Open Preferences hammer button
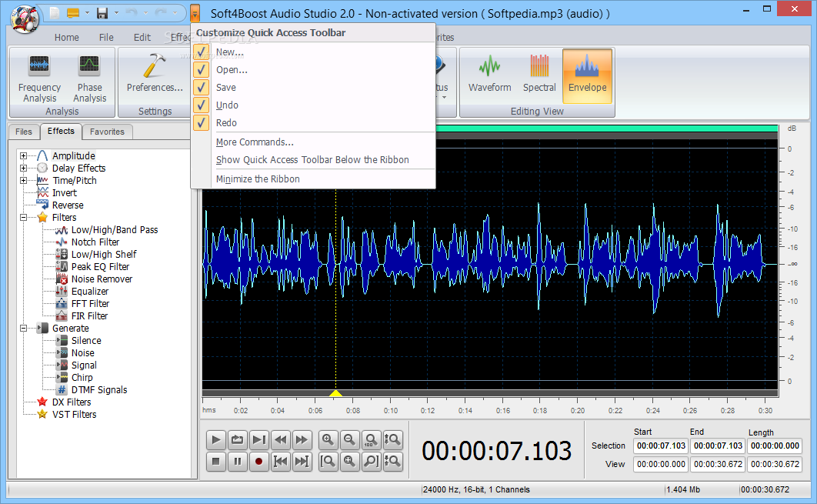The width and height of the screenshot is (817, 504). tap(155, 73)
